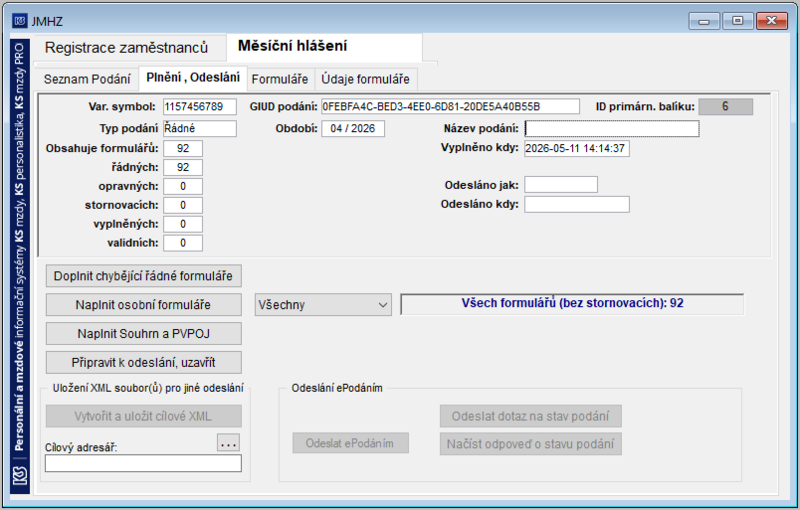Click the validních count field

(183, 243)
